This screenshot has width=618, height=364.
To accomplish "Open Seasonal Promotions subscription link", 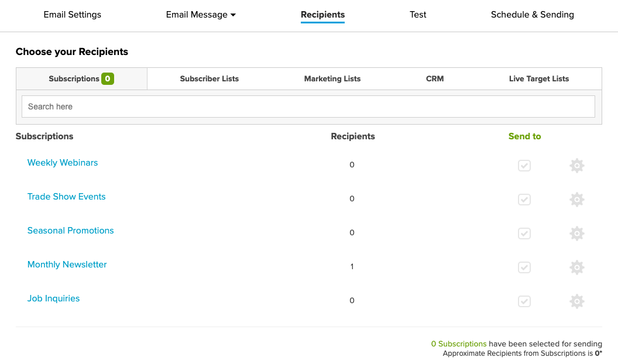I will [70, 231].
